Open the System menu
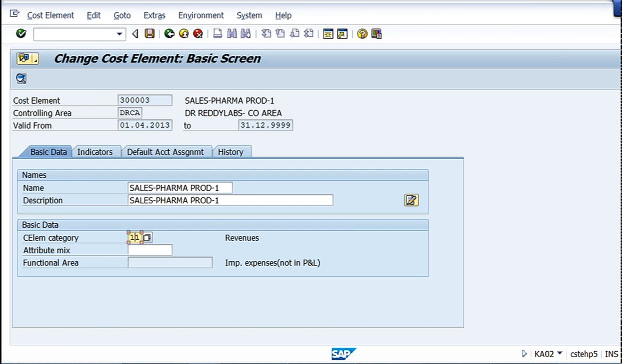Image resolution: width=622 pixels, height=364 pixels. tap(249, 15)
